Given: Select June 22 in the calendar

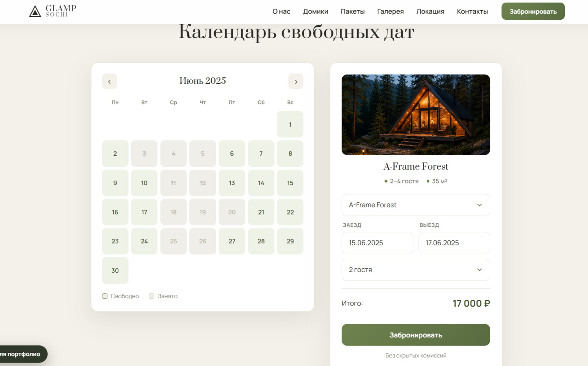Looking at the screenshot, I should [290, 212].
